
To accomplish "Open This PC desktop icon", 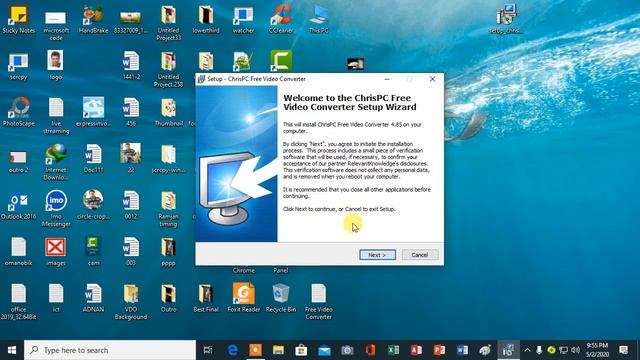I will point(318,20).
